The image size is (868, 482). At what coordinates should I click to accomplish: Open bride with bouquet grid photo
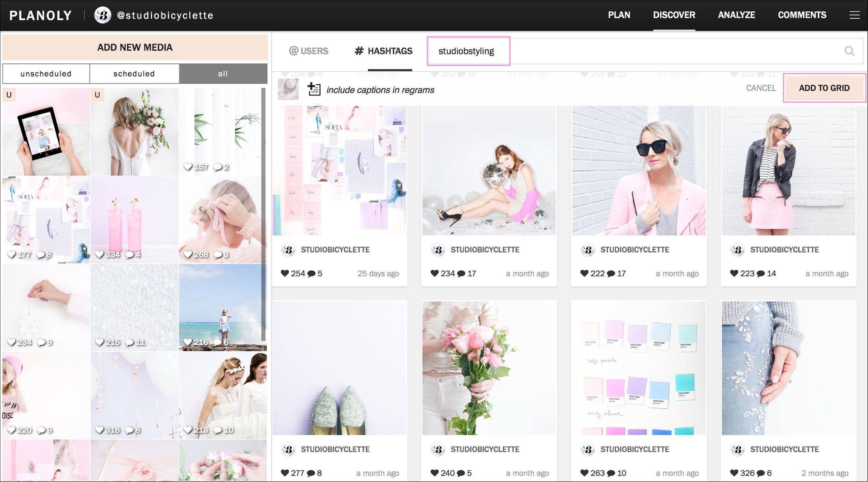(134, 132)
